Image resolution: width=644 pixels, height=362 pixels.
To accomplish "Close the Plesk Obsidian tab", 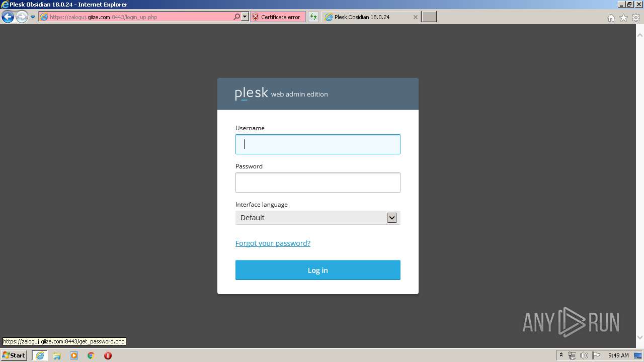I will pos(416,17).
